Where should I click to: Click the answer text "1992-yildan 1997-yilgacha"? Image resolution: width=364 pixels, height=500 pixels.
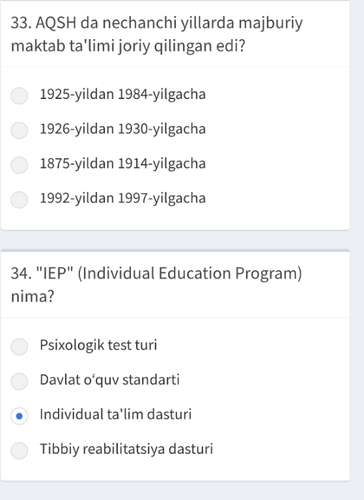pos(123,198)
